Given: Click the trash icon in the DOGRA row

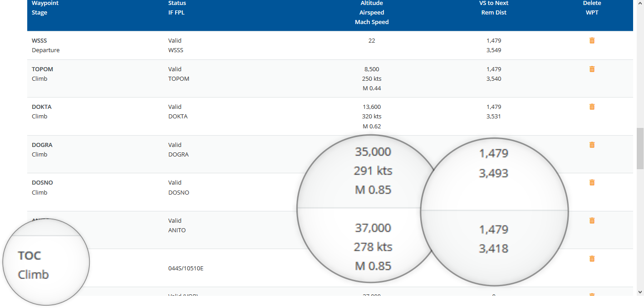Looking at the screenshot, I should coord(592,145).
